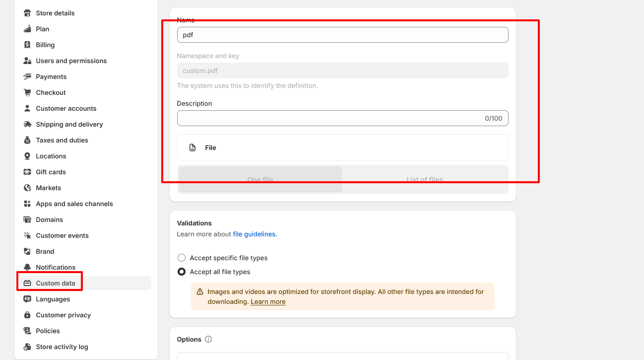
Task: Click the Store details storefront icon
Action: [x=27, y=13]
